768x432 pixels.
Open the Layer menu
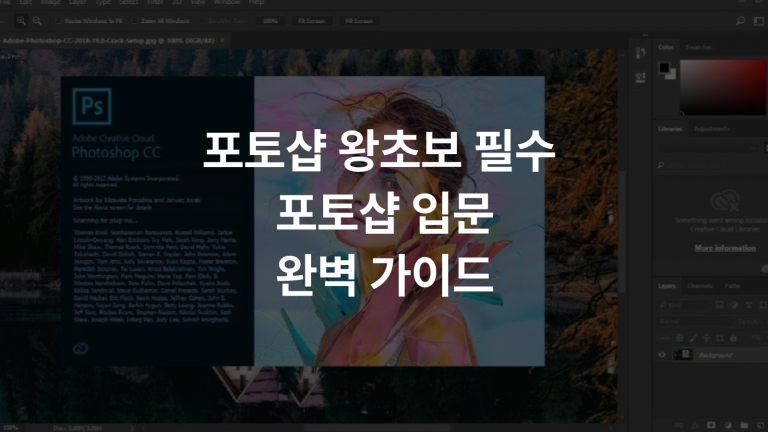(x=77, y=2)
